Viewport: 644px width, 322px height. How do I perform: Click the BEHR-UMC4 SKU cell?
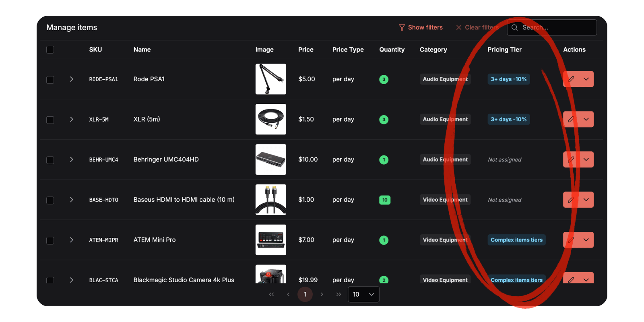pos(104,160)
